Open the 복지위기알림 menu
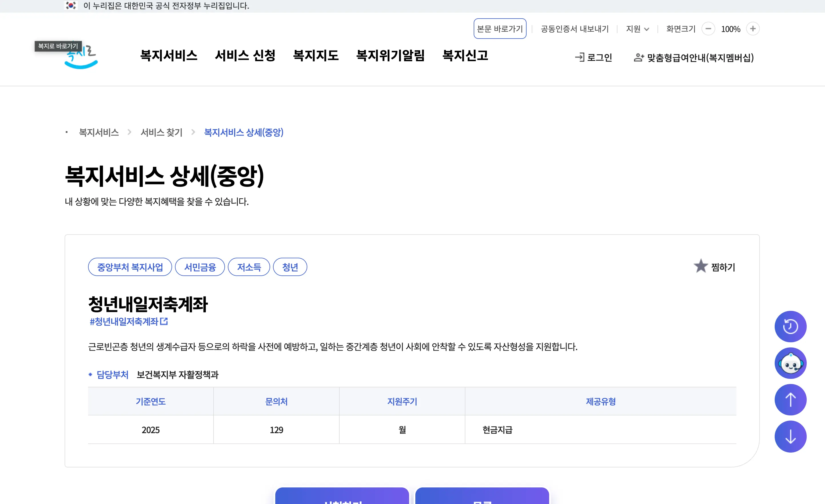825x504 pixels. pyautogui.click(x=390, y=55)
